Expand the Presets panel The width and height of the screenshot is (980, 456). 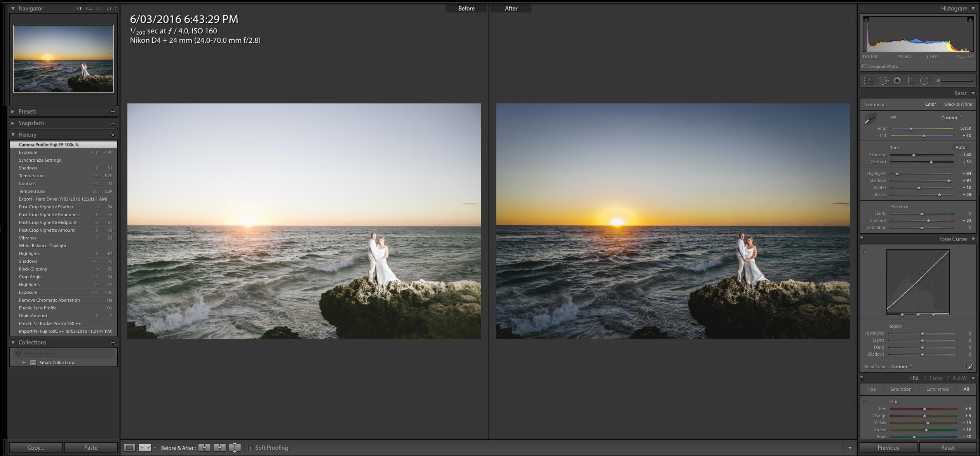coord(13,112)
